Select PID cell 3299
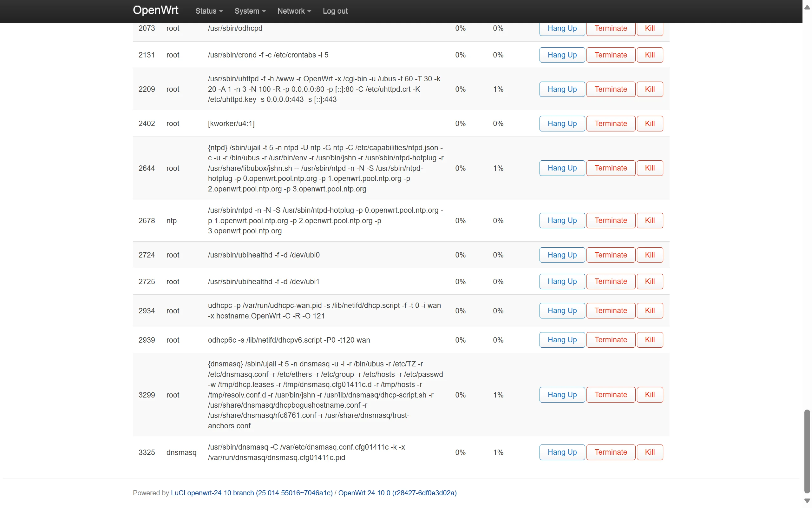 click(147, 395)
